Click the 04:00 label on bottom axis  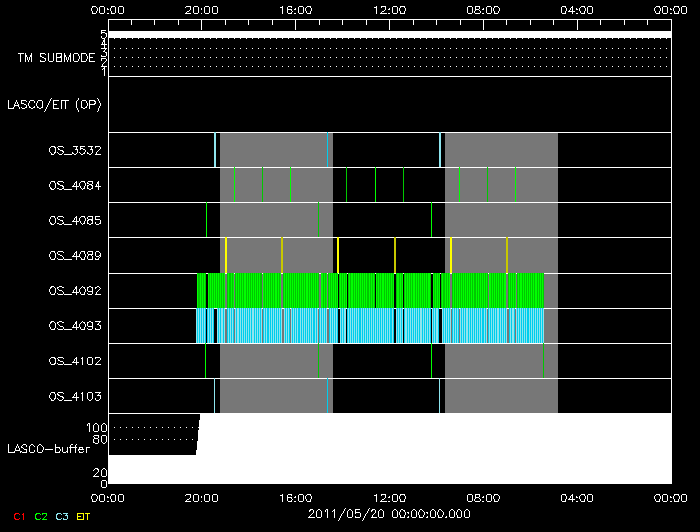point(577,498)
